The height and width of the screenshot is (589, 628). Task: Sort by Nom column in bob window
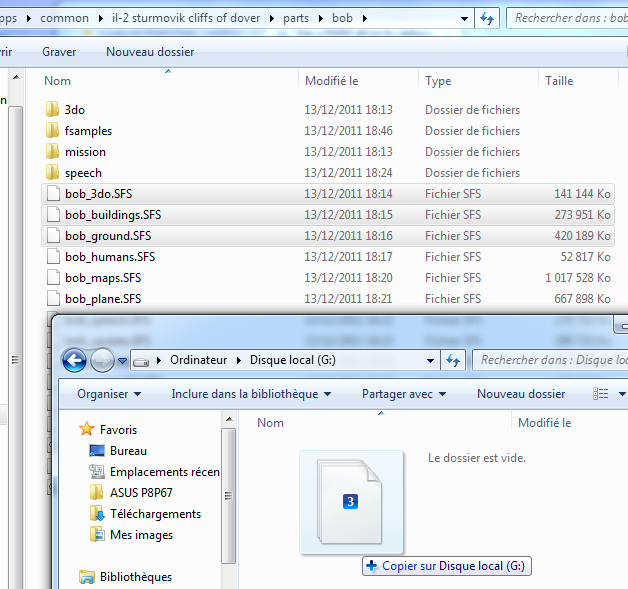click(x=57, y=81)
